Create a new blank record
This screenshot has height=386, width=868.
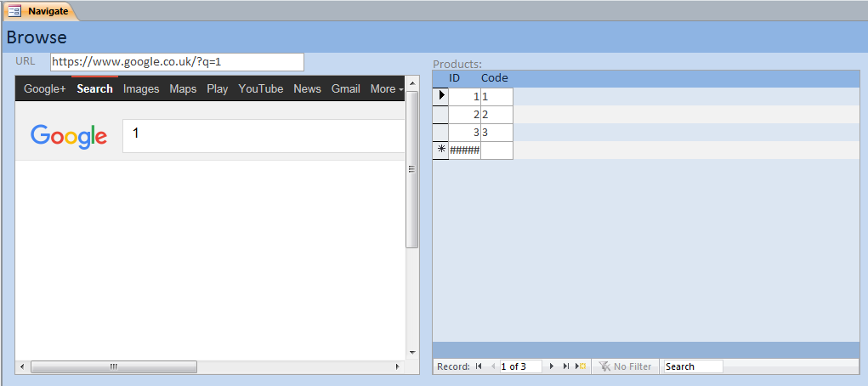581,366
